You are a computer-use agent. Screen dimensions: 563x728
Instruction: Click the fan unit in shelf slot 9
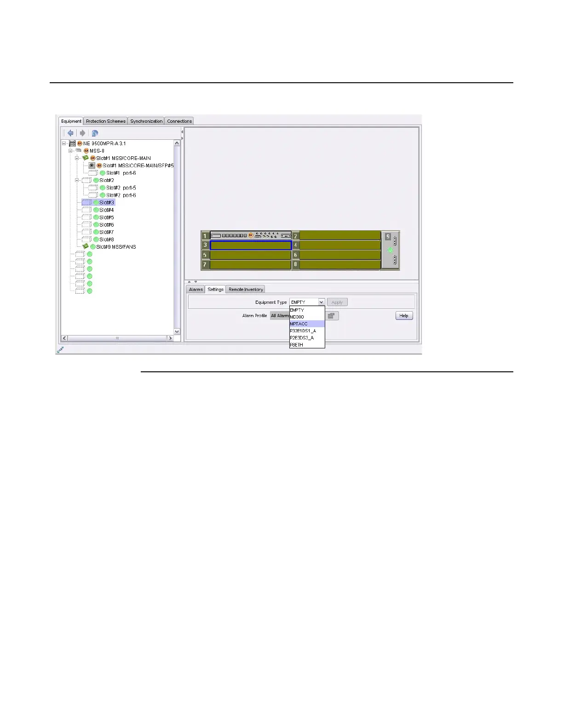[x=391, y=250]
